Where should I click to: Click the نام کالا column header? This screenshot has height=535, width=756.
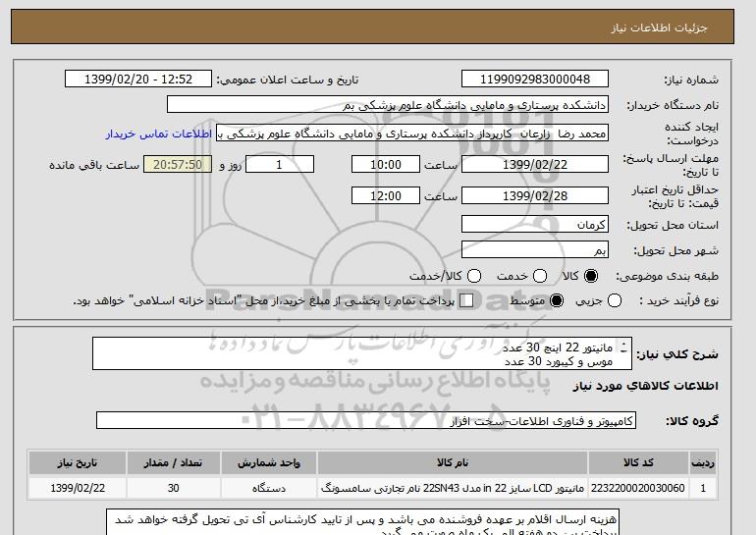click(453, 462)
